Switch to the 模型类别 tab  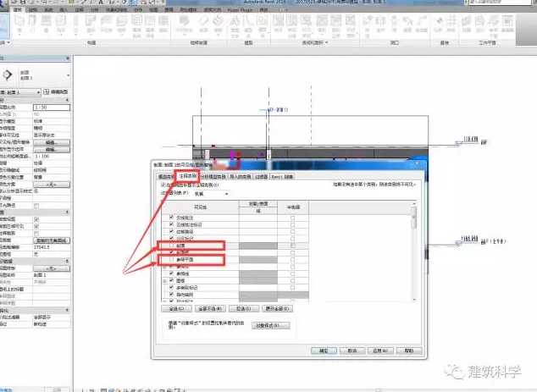click(x=166, y=177)
